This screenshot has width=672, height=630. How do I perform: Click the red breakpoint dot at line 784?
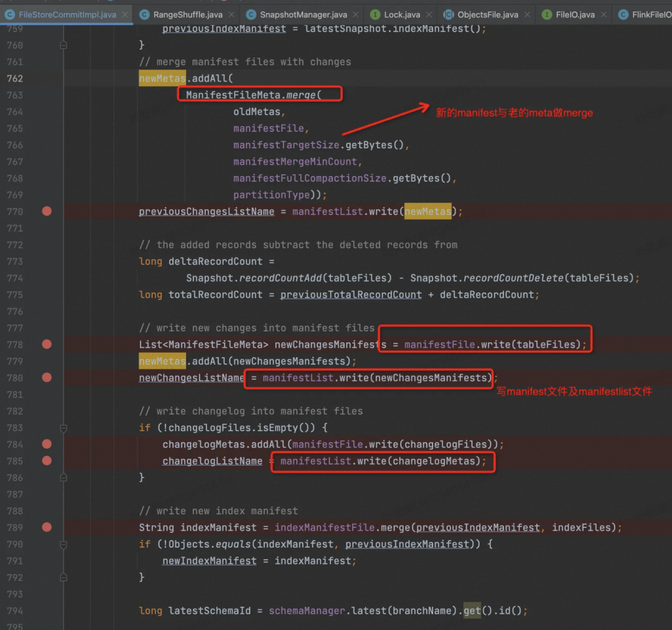(47, 444)
